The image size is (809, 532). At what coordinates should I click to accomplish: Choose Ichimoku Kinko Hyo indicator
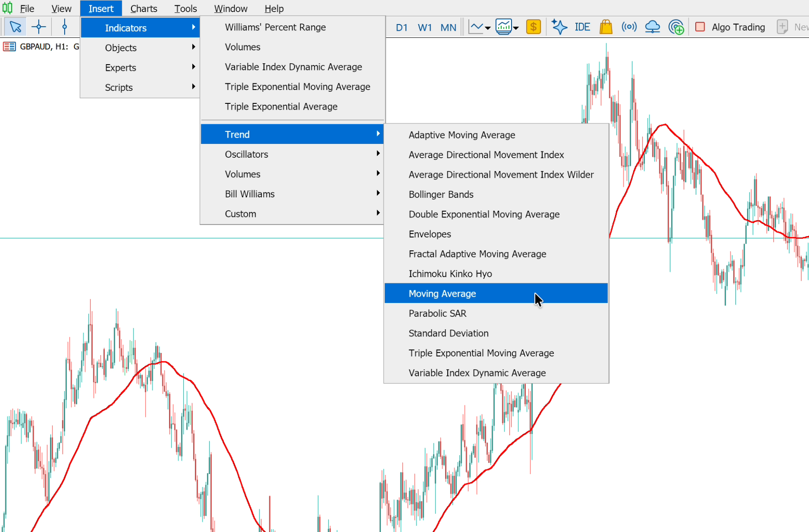tap(496, 274)
